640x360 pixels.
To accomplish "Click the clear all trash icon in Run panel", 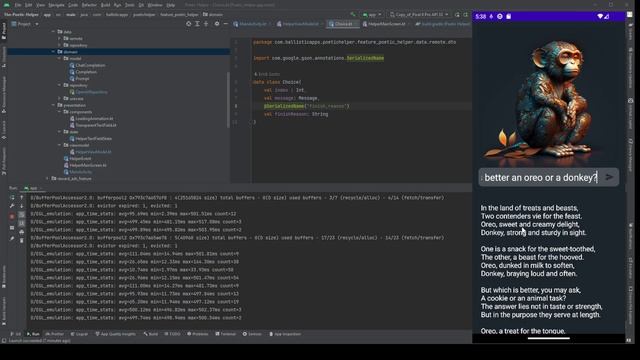I will tap(22, 240).
